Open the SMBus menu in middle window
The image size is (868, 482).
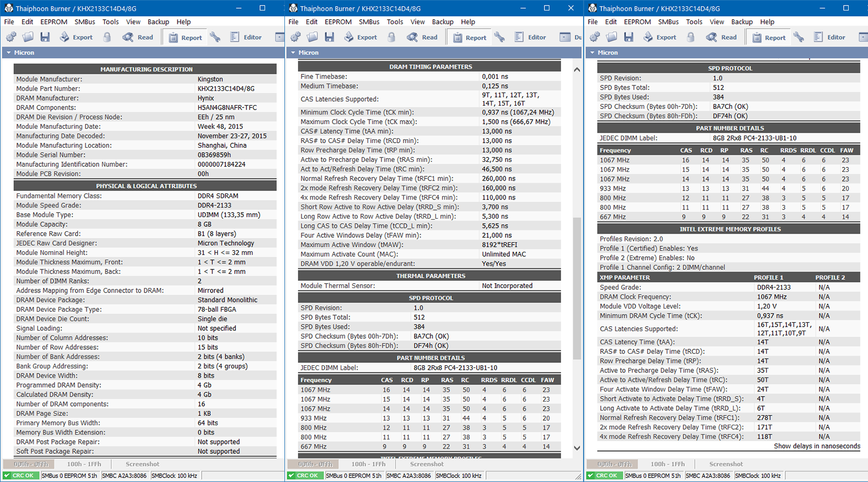(369, 22)
